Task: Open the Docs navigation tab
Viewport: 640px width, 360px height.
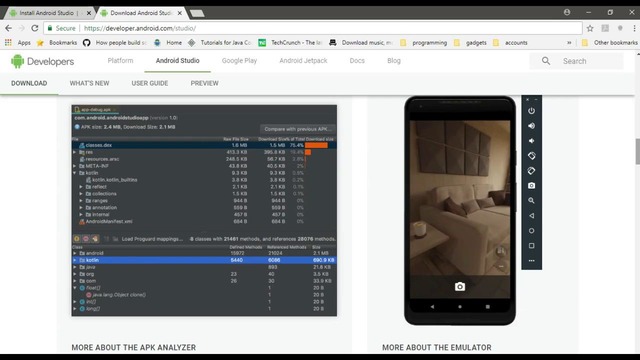Action: click(x=357, y=60)
